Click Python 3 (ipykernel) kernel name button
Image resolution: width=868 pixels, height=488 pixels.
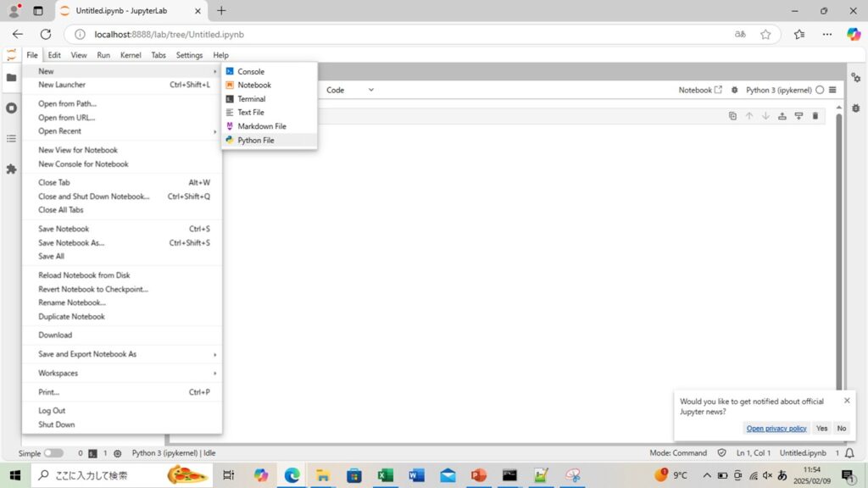[x=778, y=90]
